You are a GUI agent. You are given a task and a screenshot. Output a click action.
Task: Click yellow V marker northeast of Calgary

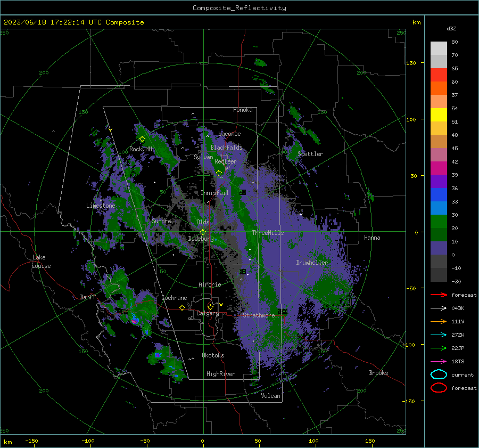coord(221,305)
